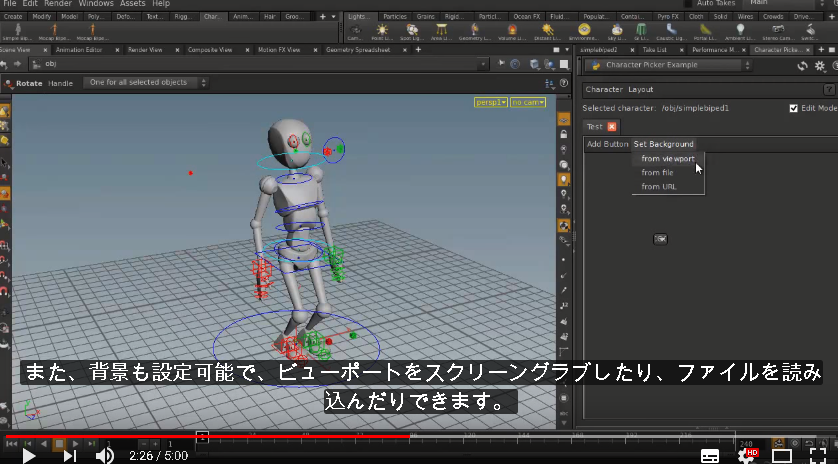838x464 pixels.
Task: Mute the YouTube video volume
Action: 105,456
